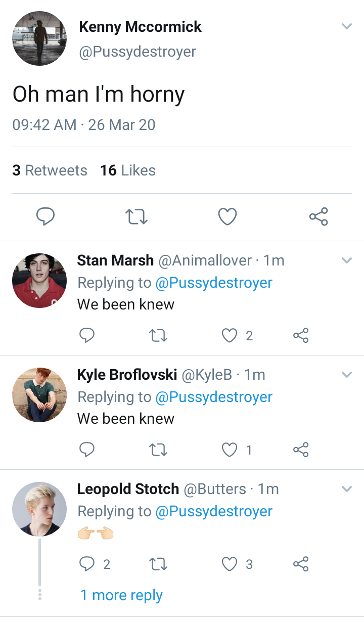
Task: Expand options chevron on Kyle Broflovski's reply
Action: click(346, 375)
